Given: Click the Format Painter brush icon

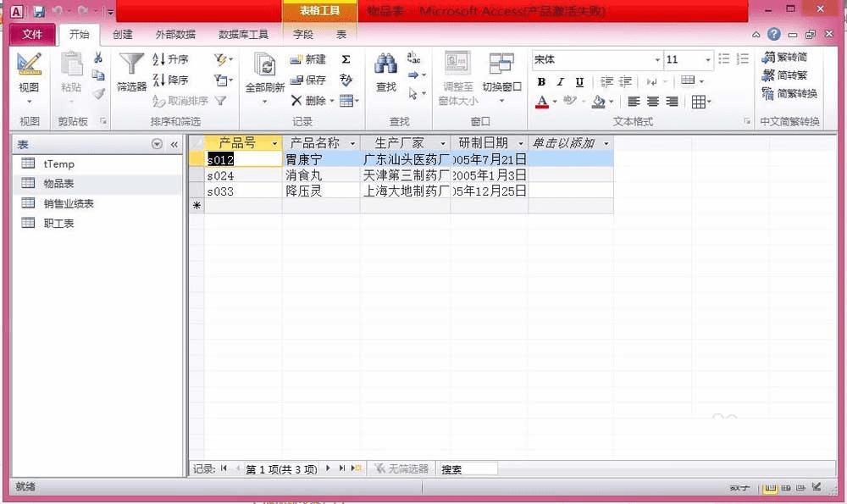Looking at the screenshot, I should 98,94.
